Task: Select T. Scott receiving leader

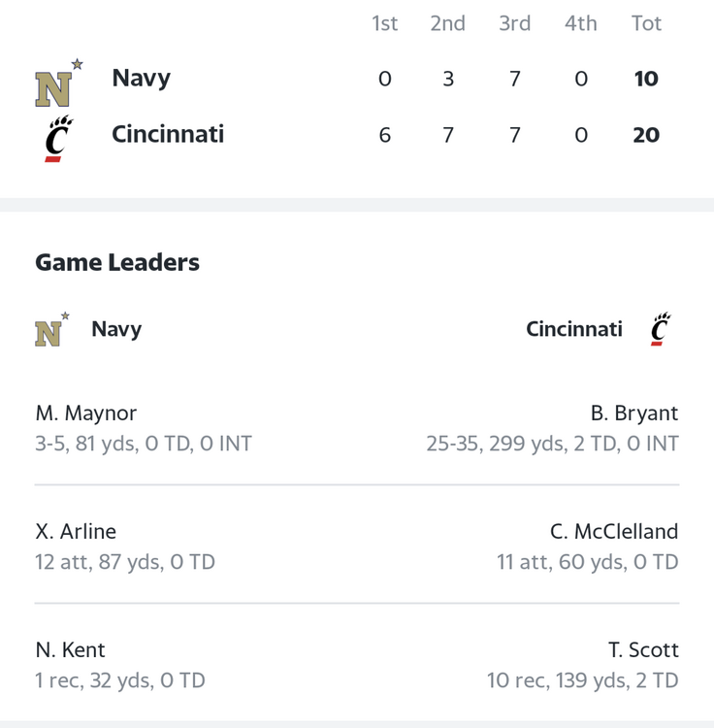Action: (x=643, y=649)
